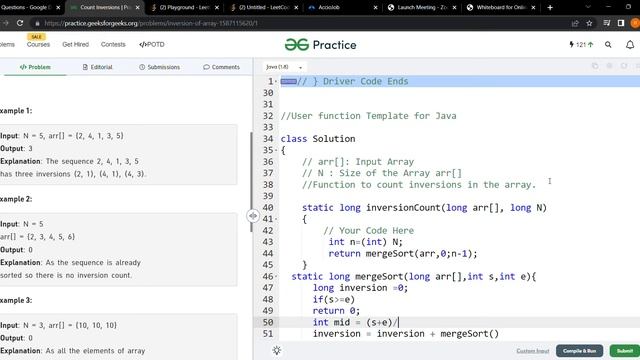Click the 121 streak lightning counter
Viewport: 640px width, 360px height.
(581, 44)
